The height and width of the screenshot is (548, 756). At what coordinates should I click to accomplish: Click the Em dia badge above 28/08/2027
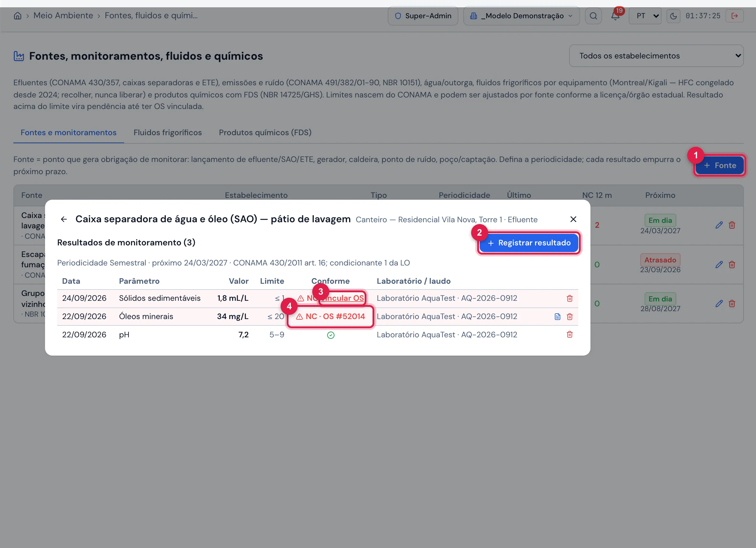660,299
